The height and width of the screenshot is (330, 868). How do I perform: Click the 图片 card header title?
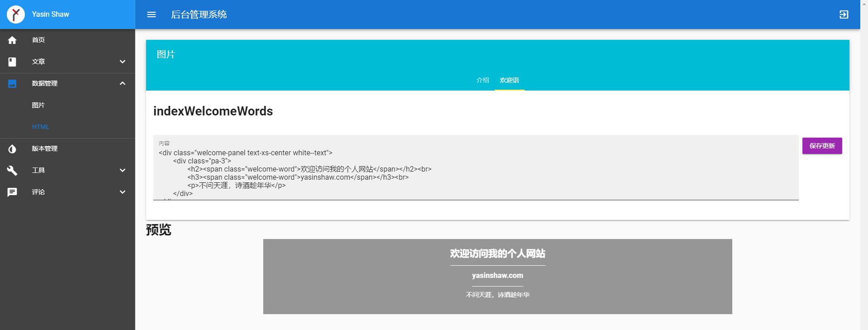click(166, 54)
